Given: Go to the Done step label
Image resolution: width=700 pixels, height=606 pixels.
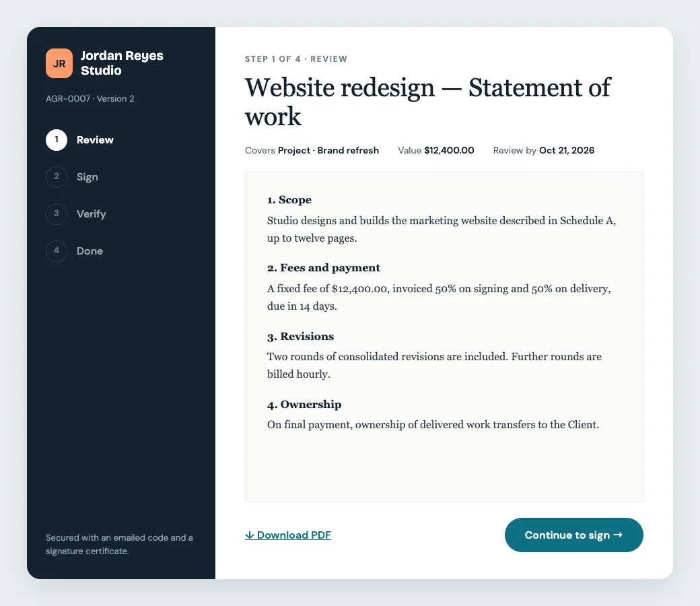Looking at the screenshot, I should click(90, 251).
